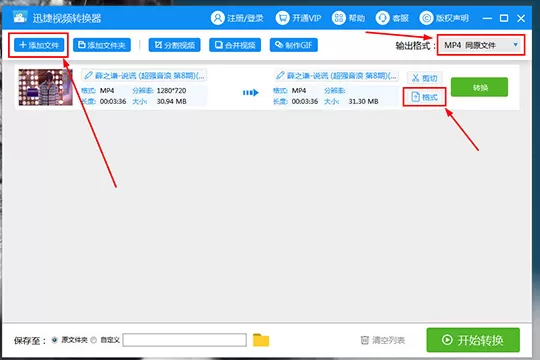Minimize the converter window
Image resolution: width=540 pixels, height=360 pixels.
[487, 18]
